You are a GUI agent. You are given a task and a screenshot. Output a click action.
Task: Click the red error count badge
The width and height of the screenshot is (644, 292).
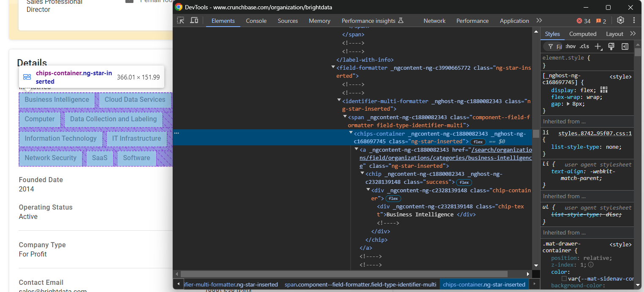(x=584, y=21)
